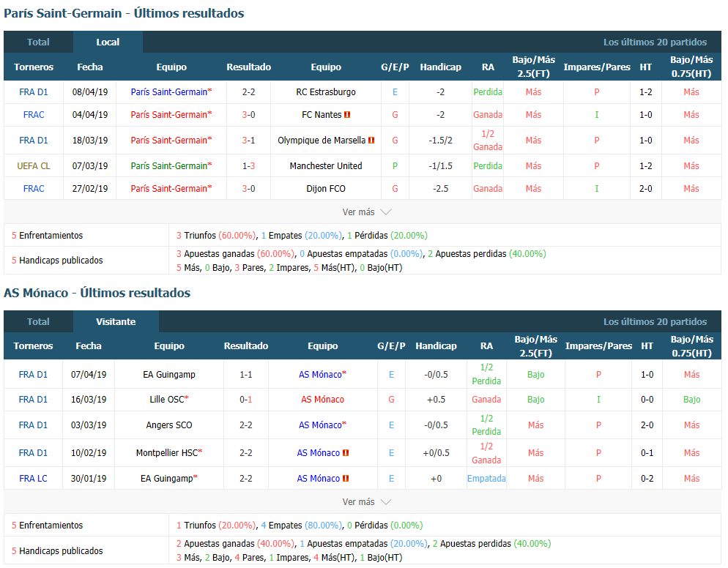The image size is (728, 568).
Task: Click Empatada in the FRA LC row
Action: [486, 479]
